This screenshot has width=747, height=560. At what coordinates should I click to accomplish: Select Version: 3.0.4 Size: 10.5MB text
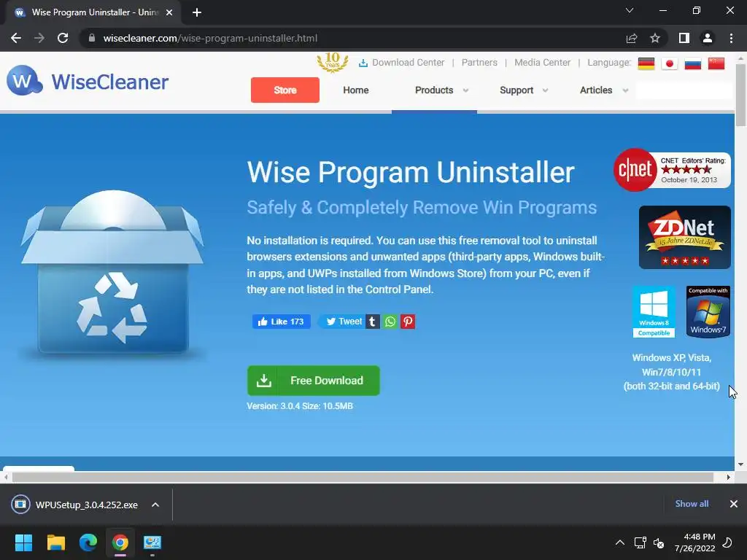pyautogui.click(x=300, y=406)
